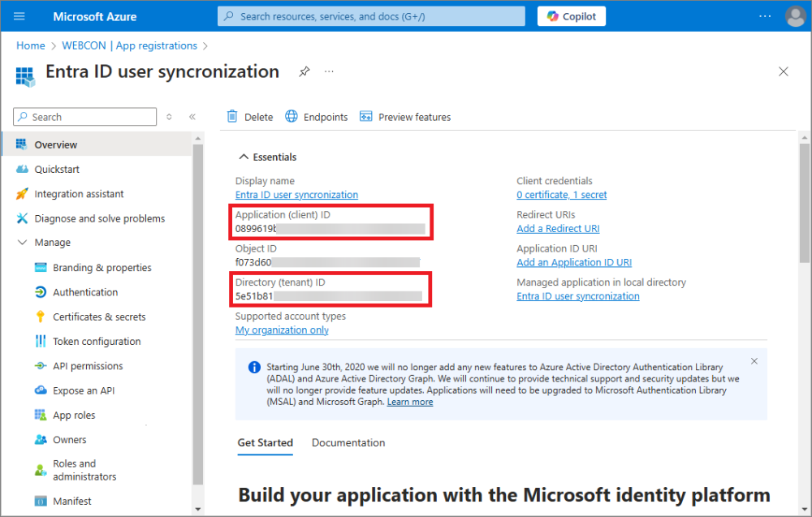Open Certificates & secrets in sidebar

[x=99, y=317]
